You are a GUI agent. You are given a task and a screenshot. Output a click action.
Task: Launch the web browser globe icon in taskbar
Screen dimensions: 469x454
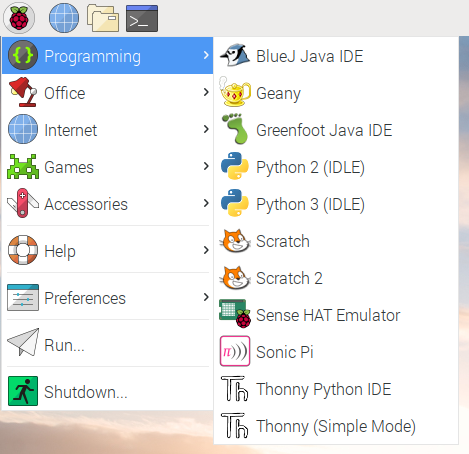click(x=64, y=18)
